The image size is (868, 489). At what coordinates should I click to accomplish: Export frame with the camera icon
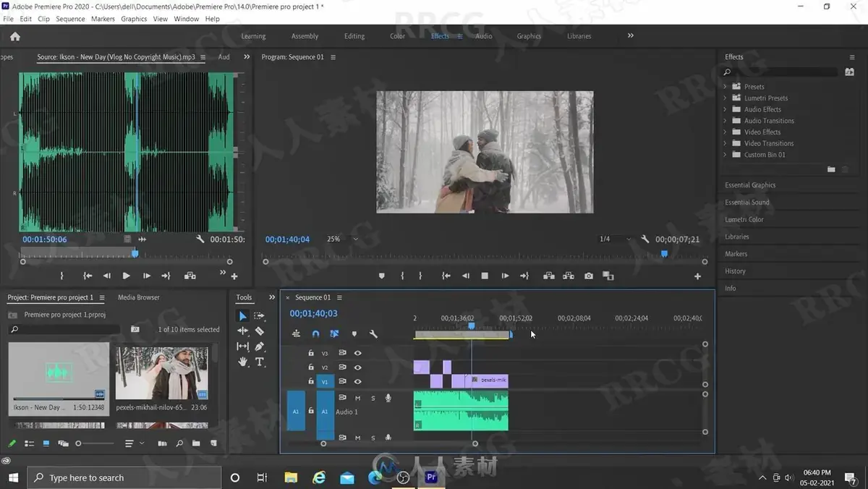click(x=589, y=276)
